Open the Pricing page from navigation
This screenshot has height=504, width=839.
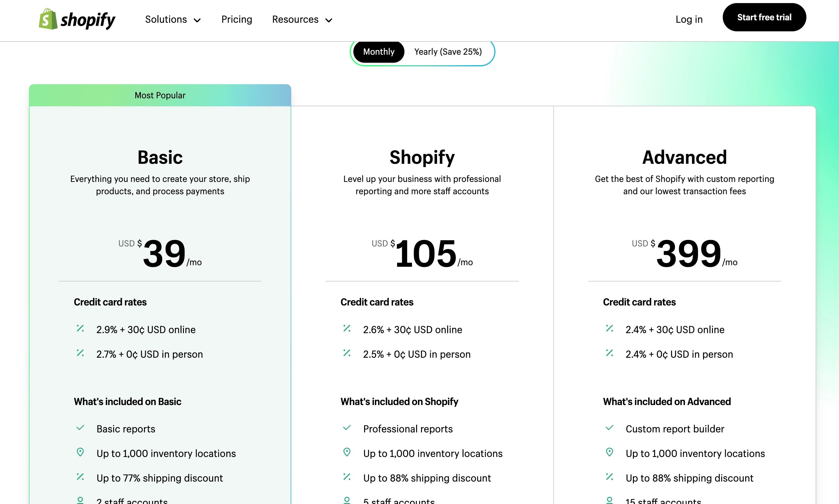[x=237, y=19]
